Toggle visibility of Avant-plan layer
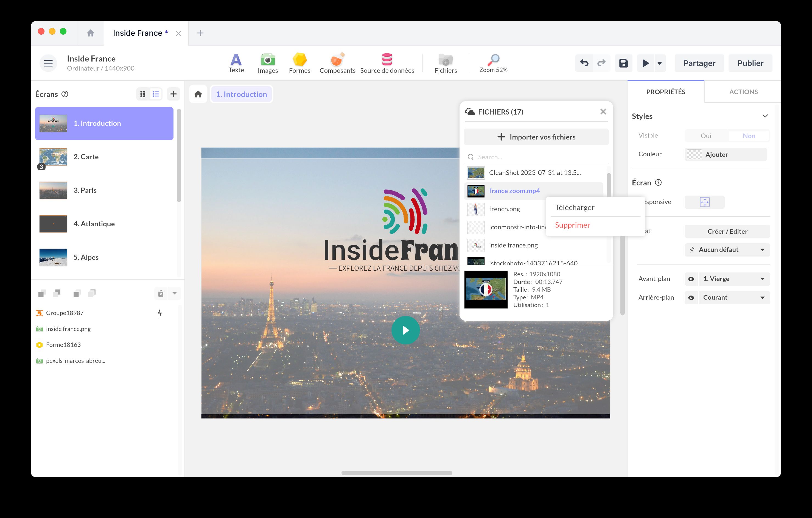812x518 pixels. [x=691, y=279]
